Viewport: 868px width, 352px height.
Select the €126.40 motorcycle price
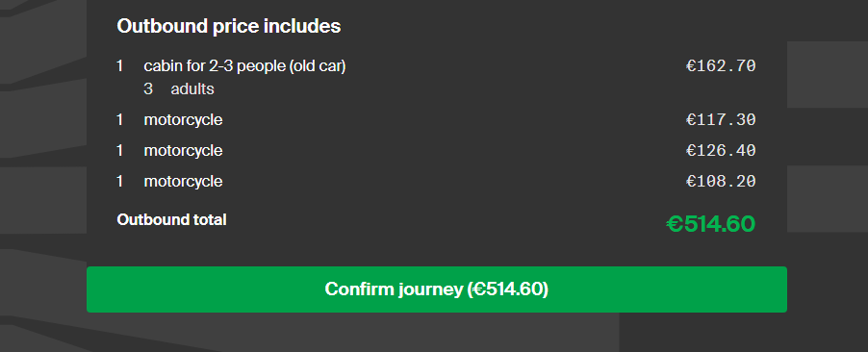[x=721, y=151]
